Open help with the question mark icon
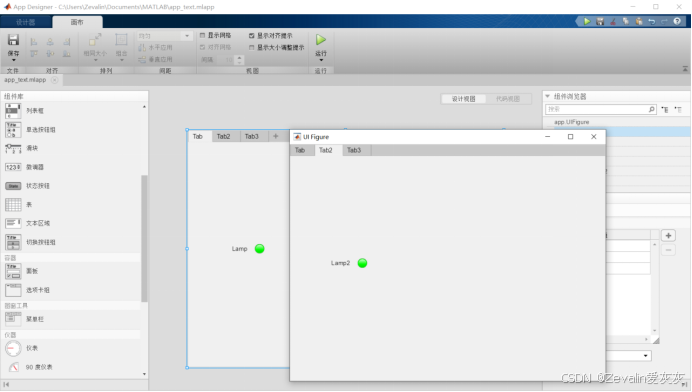692x392 pixels. pos(677,21)
